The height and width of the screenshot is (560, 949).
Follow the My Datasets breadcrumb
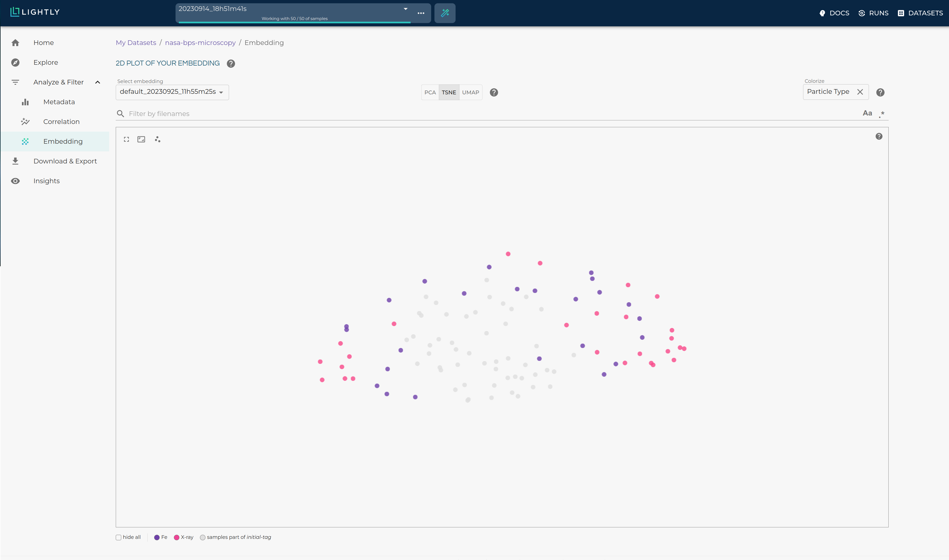[136, 43]
